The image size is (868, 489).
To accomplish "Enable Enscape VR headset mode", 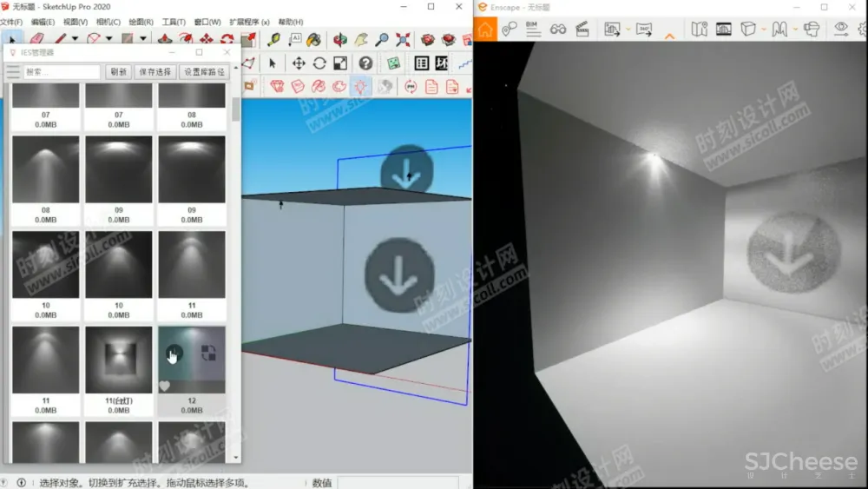I will click(812, 29).
